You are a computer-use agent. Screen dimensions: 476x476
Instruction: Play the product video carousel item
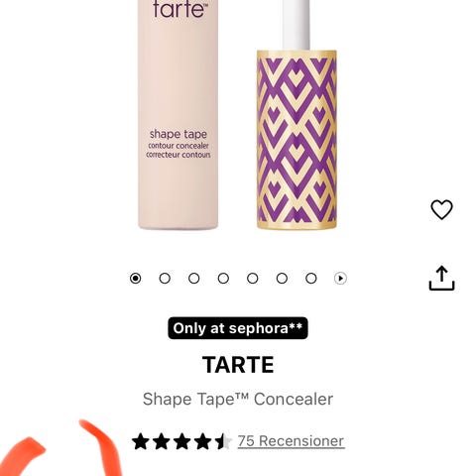click(x=340, y=279)
